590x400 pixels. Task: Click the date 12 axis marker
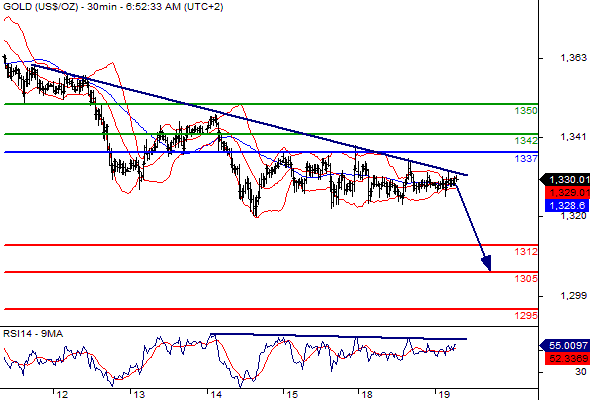62,394
